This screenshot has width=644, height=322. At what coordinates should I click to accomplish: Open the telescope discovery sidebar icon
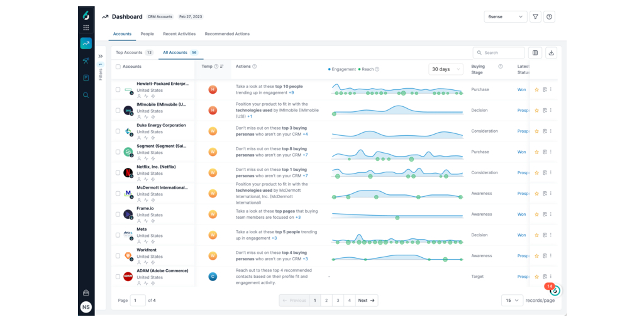pos(86,61)
